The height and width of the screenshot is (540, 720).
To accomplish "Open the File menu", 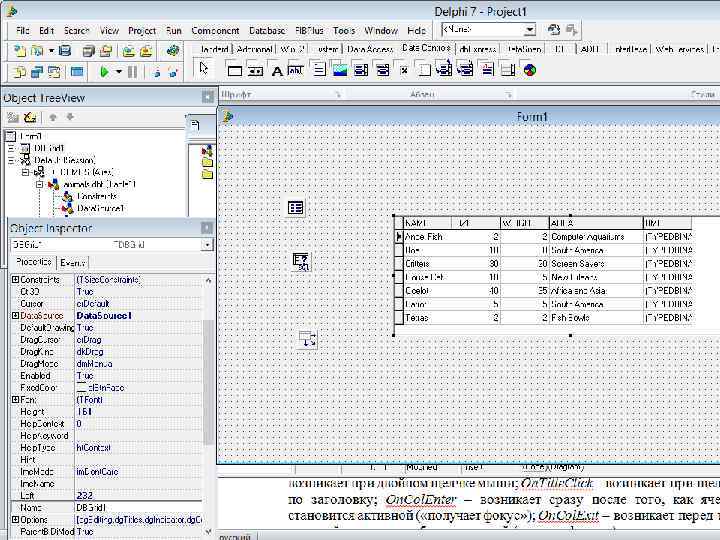I will 22,31.
